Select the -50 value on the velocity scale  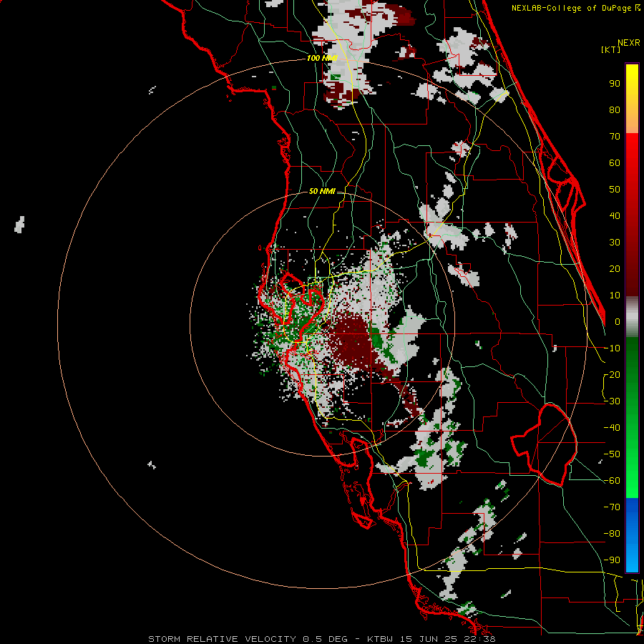coord(613,454)
